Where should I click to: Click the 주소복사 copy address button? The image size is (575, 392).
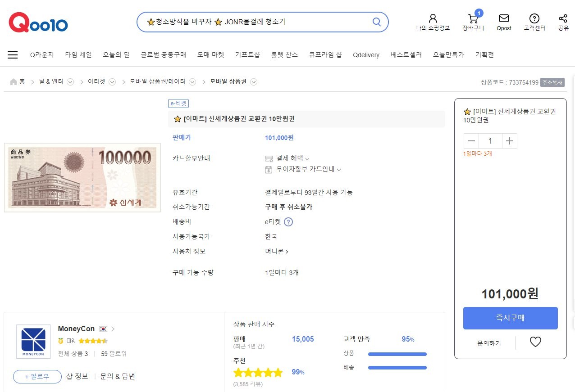pos(552,82)
